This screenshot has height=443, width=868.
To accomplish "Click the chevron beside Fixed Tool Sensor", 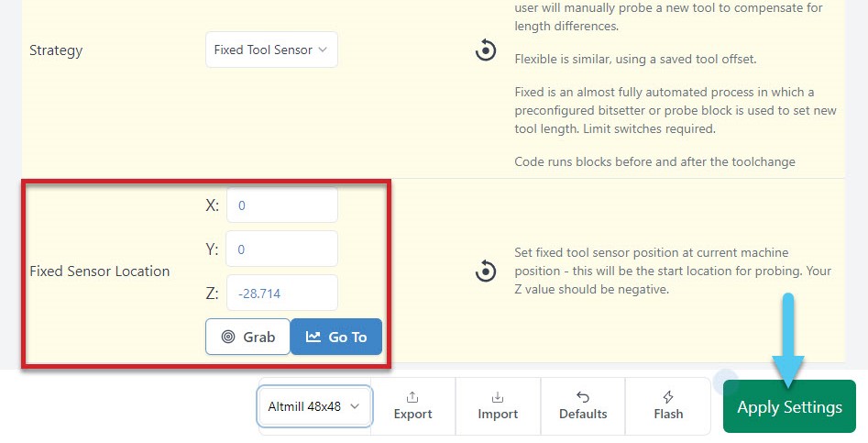I will click(323, 50).
